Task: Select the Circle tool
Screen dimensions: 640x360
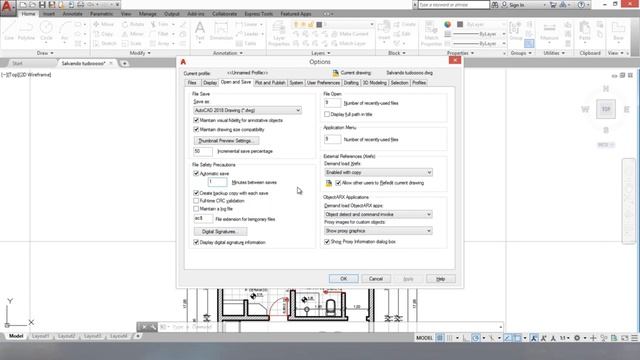Action: pyautogui.click(x=46, y=31)
